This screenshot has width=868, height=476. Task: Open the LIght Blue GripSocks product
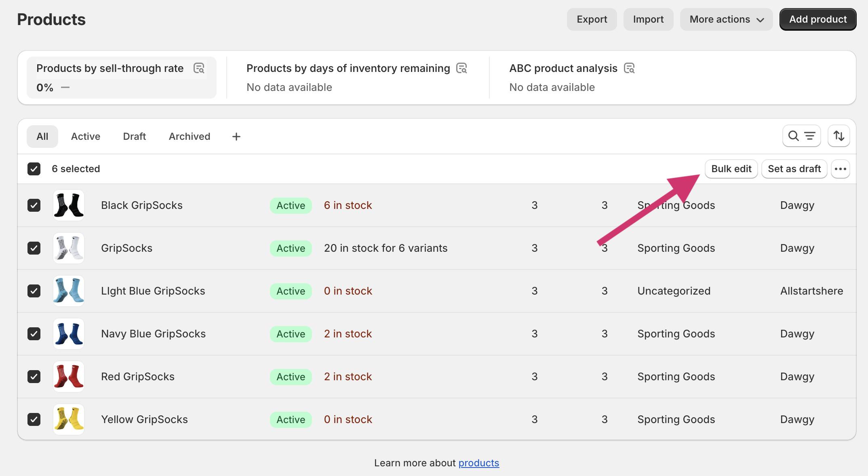pos(153,291)
